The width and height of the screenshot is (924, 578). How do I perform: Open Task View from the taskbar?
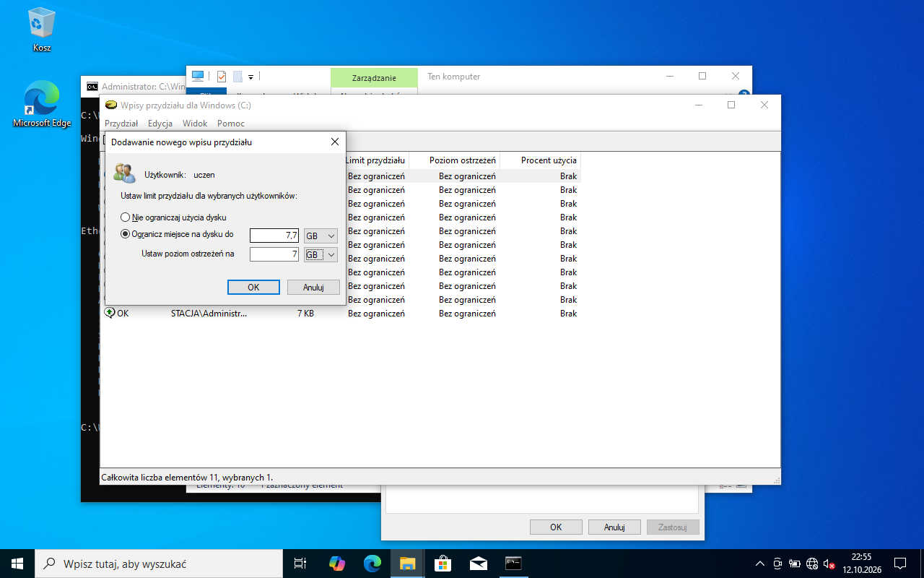click(300, 564)
